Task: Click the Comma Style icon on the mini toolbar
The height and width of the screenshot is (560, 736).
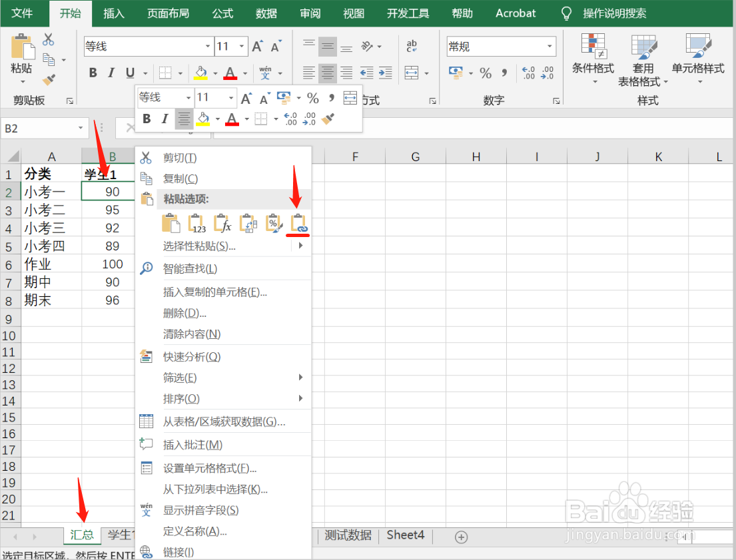Action: coord(331,97)
